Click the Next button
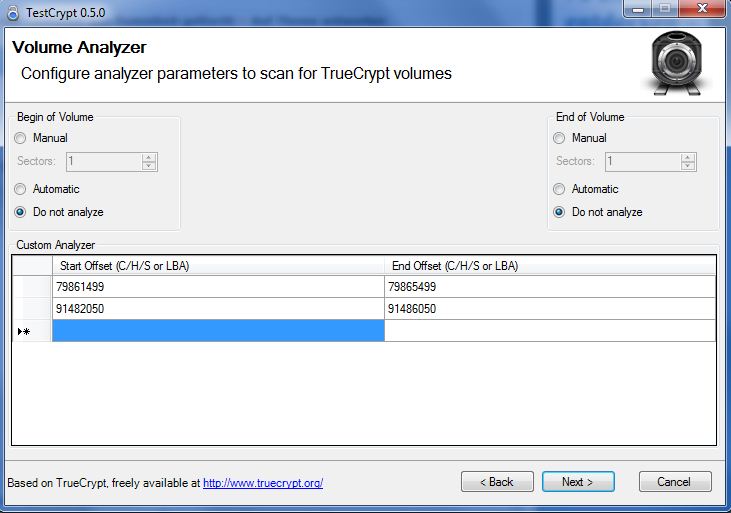Viewport: 731px width, 513px height. pyautogui.click(x=578, y=482)
